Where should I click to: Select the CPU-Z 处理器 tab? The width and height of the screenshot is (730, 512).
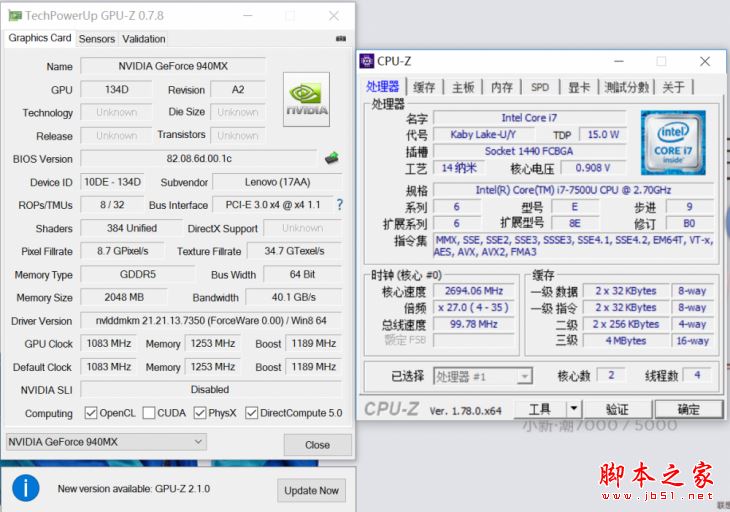[x=382, y=87]
